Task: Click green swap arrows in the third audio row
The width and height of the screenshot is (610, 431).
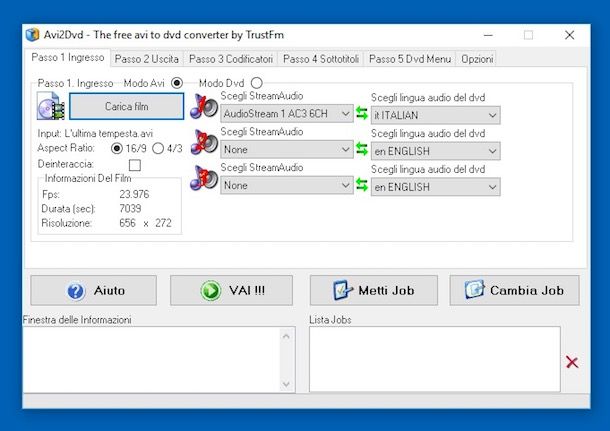Action: point(362,185)
